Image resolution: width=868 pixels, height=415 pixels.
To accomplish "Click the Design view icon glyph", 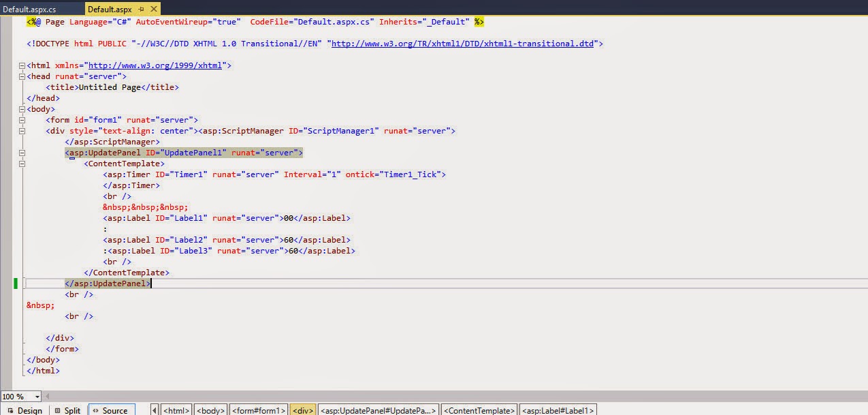I will coord(12,410).
